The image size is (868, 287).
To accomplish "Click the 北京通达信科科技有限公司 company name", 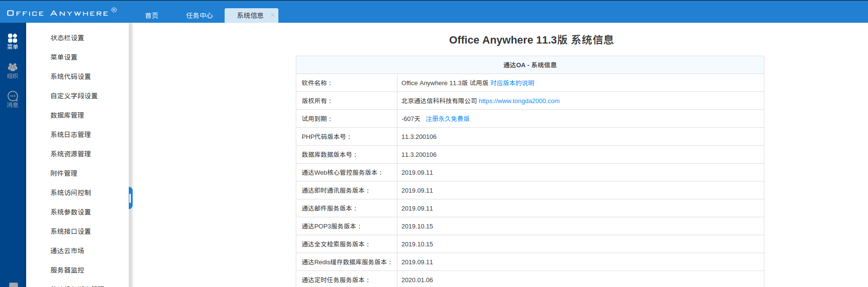I will pos(439,101).
